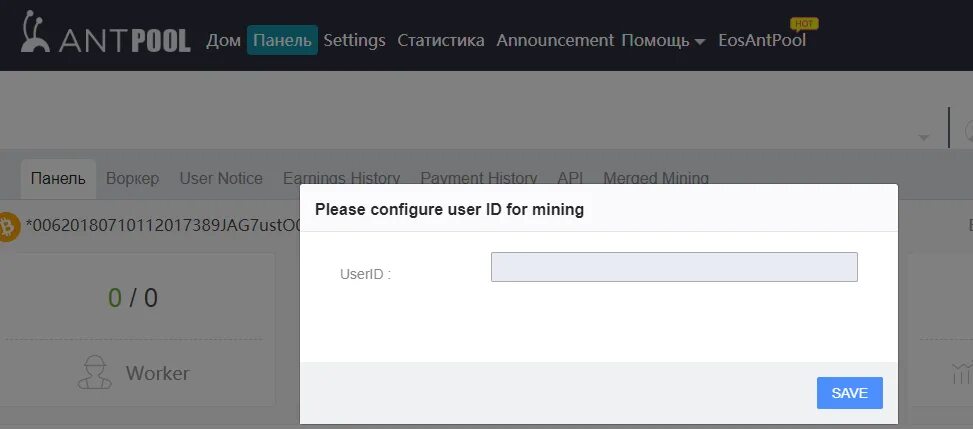Open the Дом menu item
Viewport: 973px width, 429px height.
[223, 40]
